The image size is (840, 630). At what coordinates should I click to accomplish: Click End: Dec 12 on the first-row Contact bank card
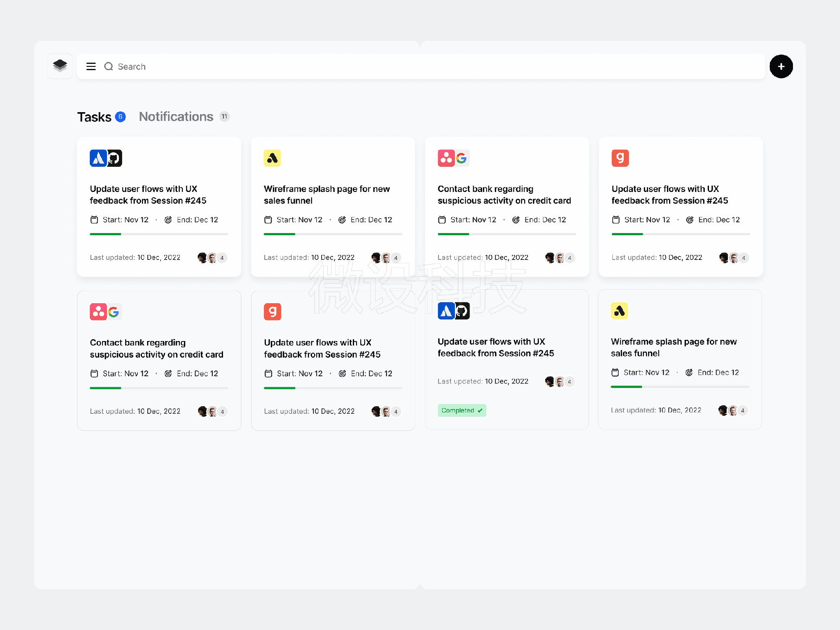(545, 220)
